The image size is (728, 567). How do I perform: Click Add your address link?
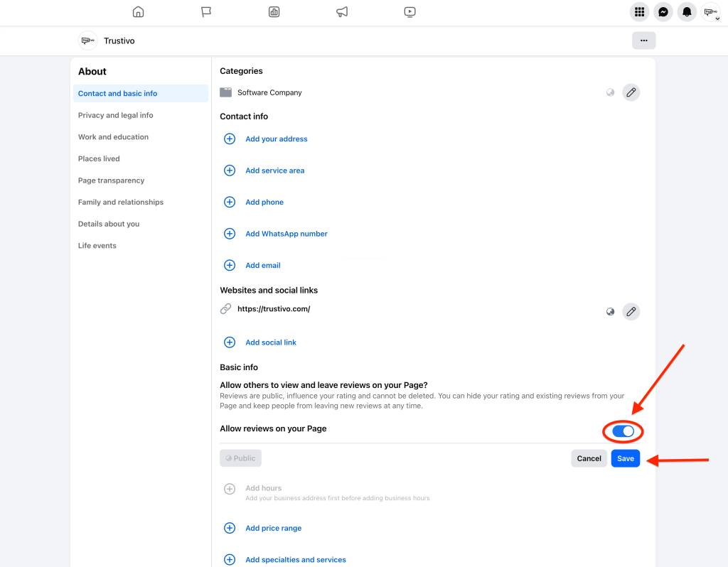coord(276,139)
